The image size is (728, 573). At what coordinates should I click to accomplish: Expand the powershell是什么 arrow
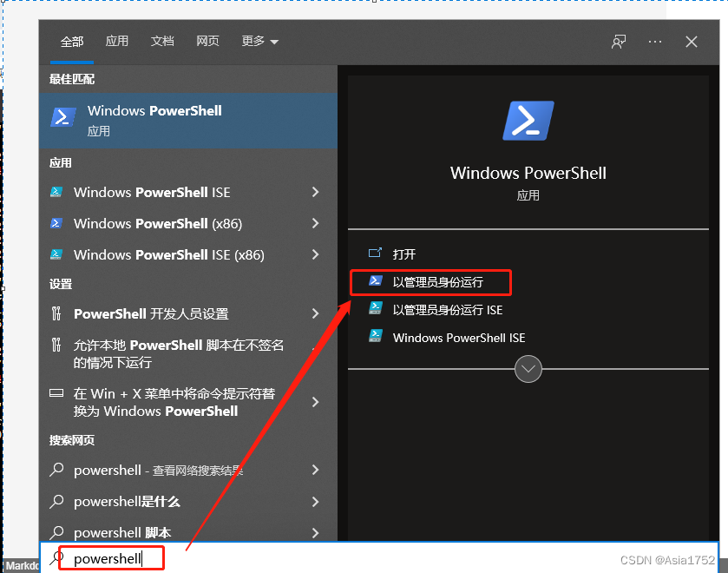click(x=316, y=502)
